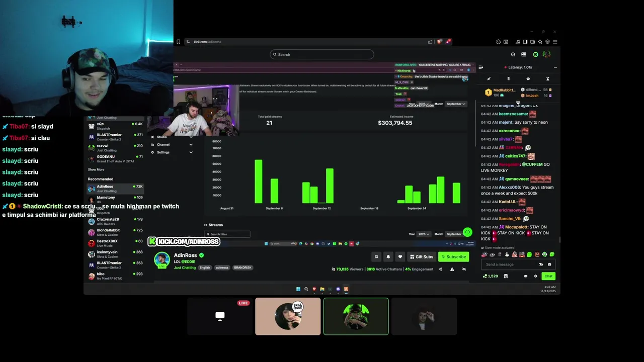Toggle the theatre mode icon left of bell
Viewport: 644px width, 362px height.
pyautogui.click(x=376, y=257)
